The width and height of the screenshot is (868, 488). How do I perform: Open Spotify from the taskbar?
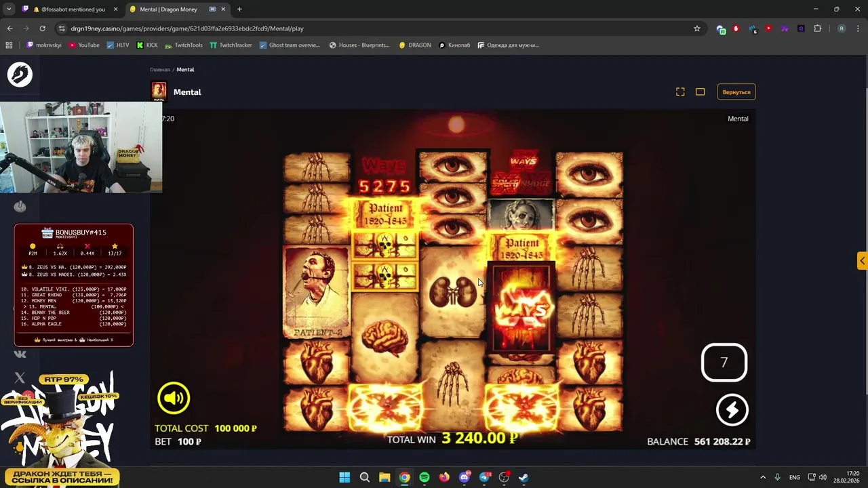pos(425,477)
